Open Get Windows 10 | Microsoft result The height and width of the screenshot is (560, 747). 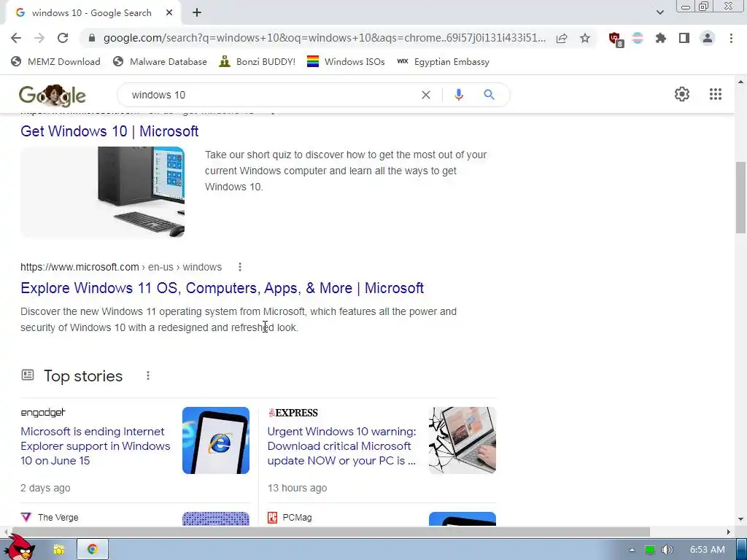(109, 131)
